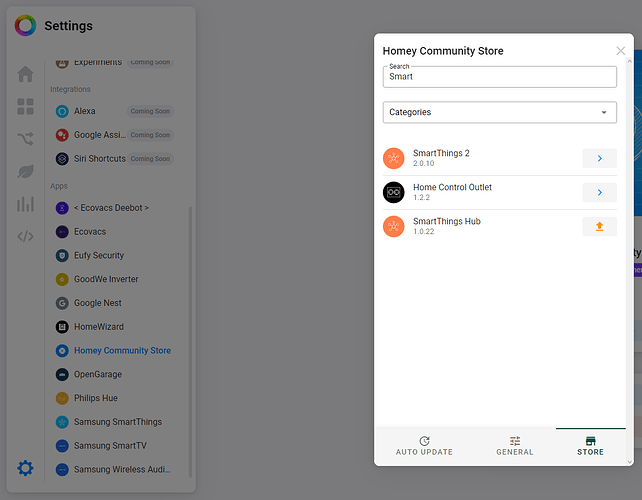Open the Energy leaf icon in sidebar
Viewport: 642px width, 500px height.
click(25, 171)
